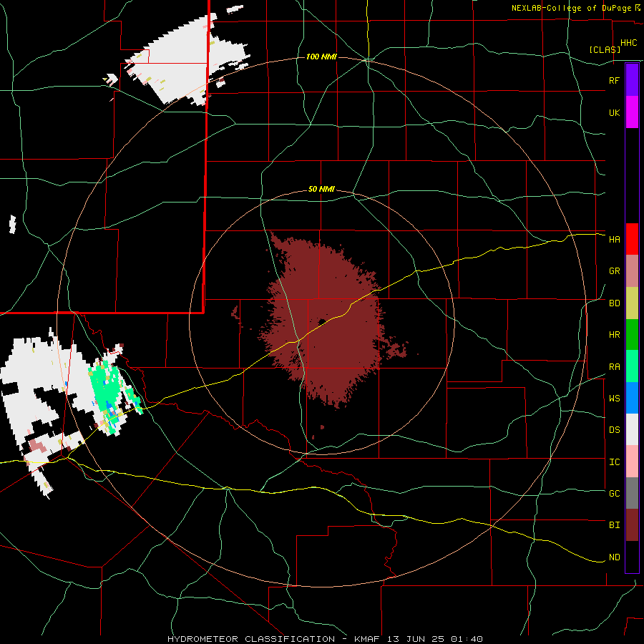The width and height of the screenshot is (644, 644).
Task: Pick the RA light green legend swatch
Action: pos(632,366)
